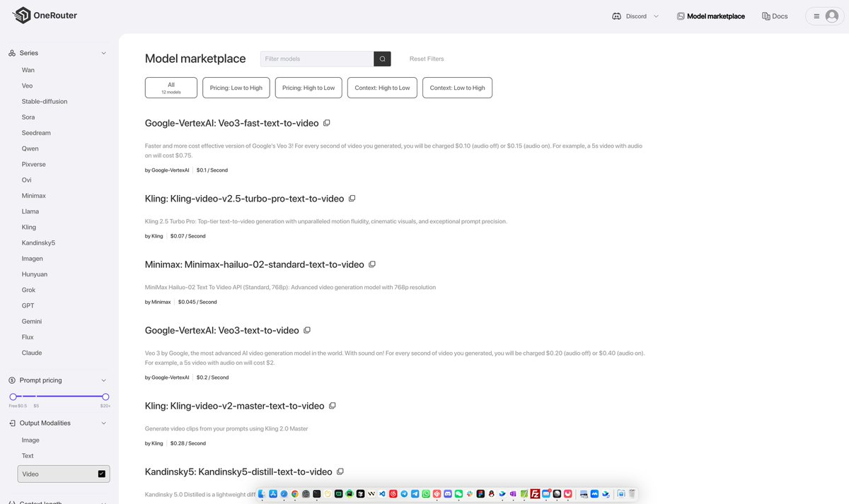The image size is (849, 504).
Task: Select the All 12 models tab
Action: [171, 88]
